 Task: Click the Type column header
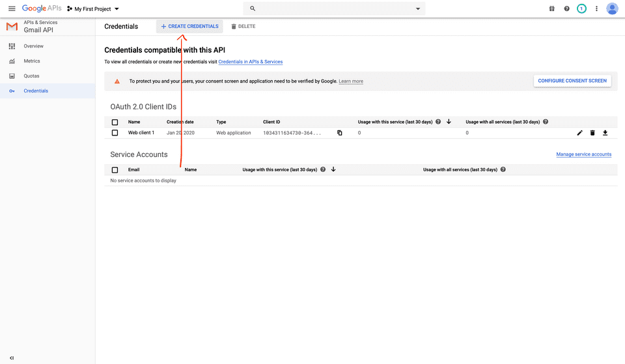(221, 122)
